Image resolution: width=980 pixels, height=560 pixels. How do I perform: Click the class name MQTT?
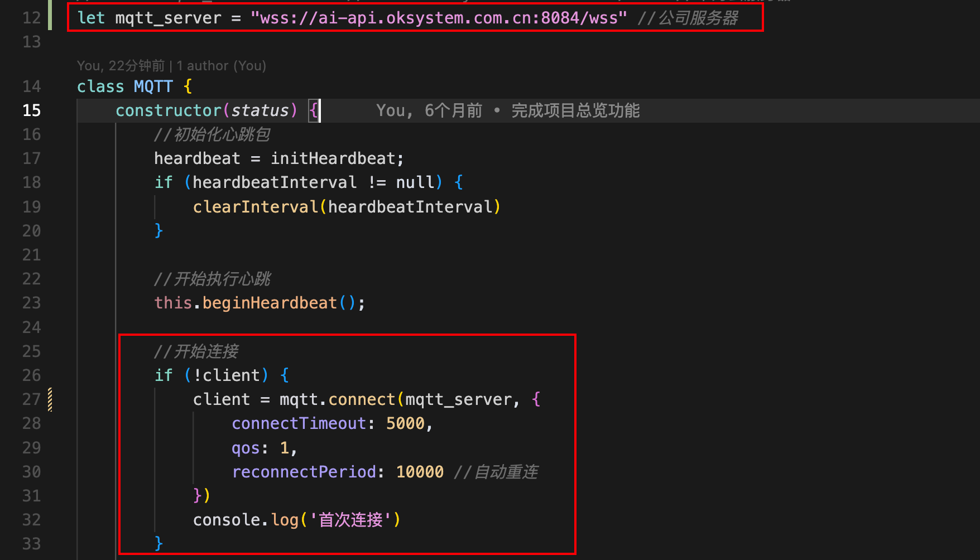pos(153,86)
